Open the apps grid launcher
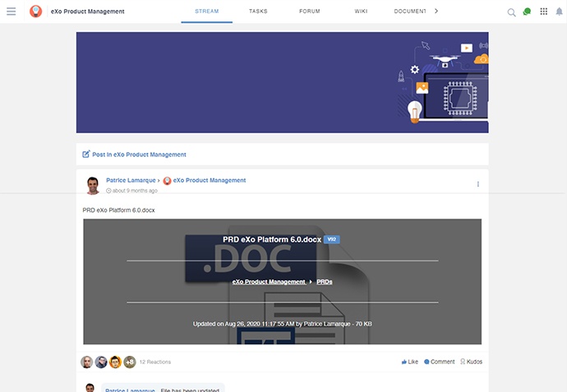 point(543,12)
